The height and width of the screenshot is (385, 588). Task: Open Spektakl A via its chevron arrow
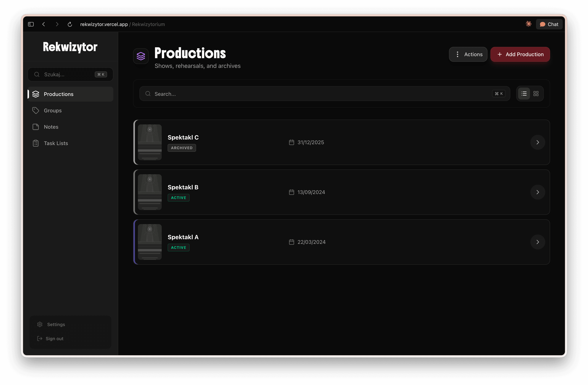point(538,242)
